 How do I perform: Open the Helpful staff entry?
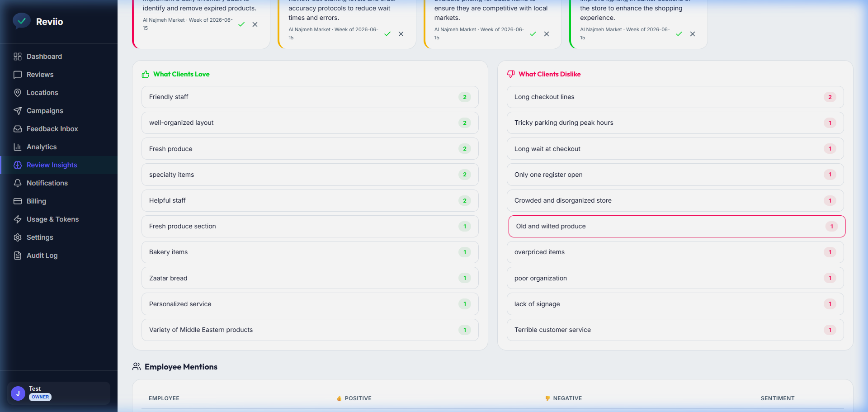pos(310,200)
